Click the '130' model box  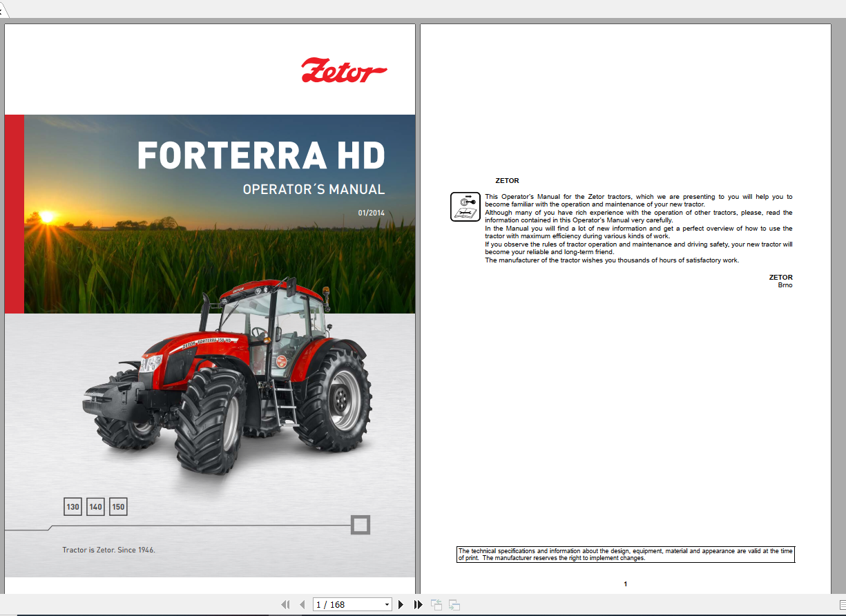tap(73, 507)
